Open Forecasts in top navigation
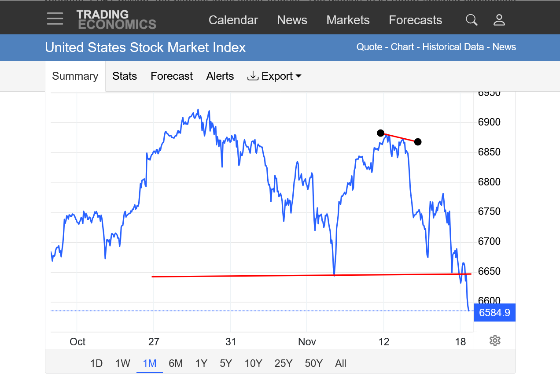Viewport: 560px width, 392px height. [x=415, y=20]
